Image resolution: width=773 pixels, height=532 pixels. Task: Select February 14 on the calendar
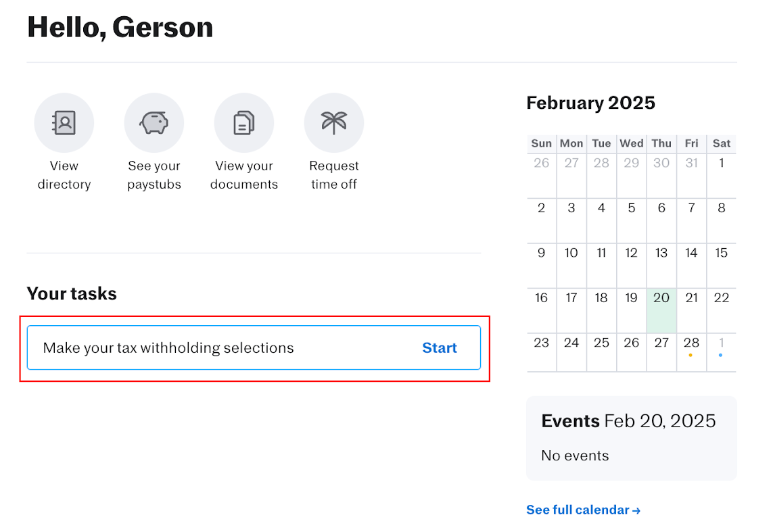(691, 253)
